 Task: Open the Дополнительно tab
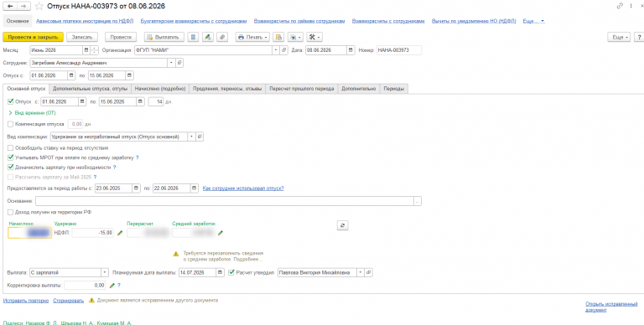pyautogui.click(x=359, y=89)
